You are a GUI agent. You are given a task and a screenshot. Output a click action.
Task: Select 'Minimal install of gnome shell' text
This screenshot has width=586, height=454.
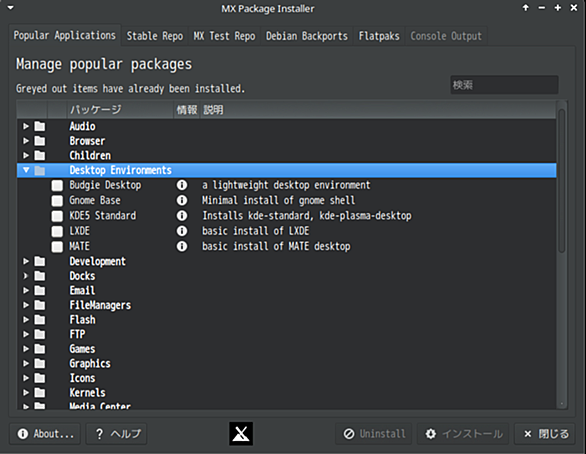click(278, 200)
